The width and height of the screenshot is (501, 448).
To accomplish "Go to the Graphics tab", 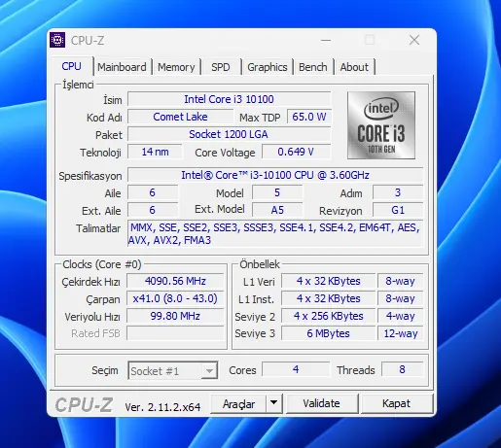I will pyautogui.click(x=268, y=67).
